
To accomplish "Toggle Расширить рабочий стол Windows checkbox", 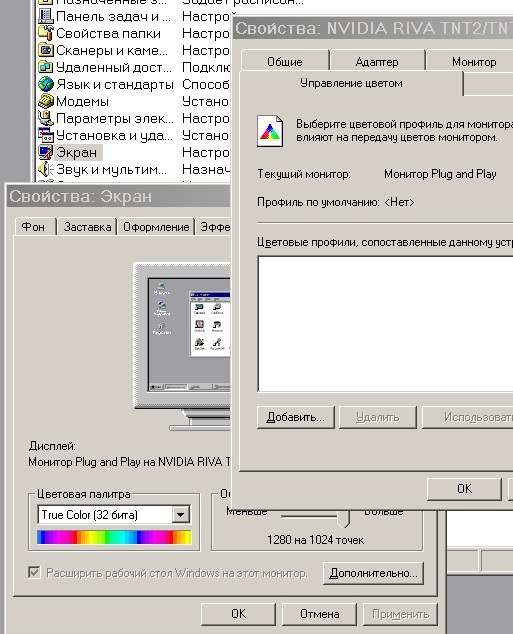I will tap(34, 572).
